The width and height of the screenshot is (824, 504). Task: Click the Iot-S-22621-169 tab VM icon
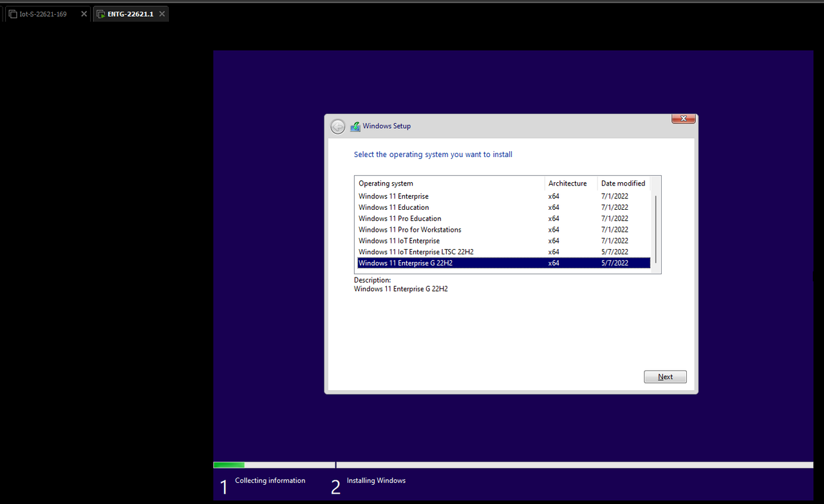(x=12, y=14)
